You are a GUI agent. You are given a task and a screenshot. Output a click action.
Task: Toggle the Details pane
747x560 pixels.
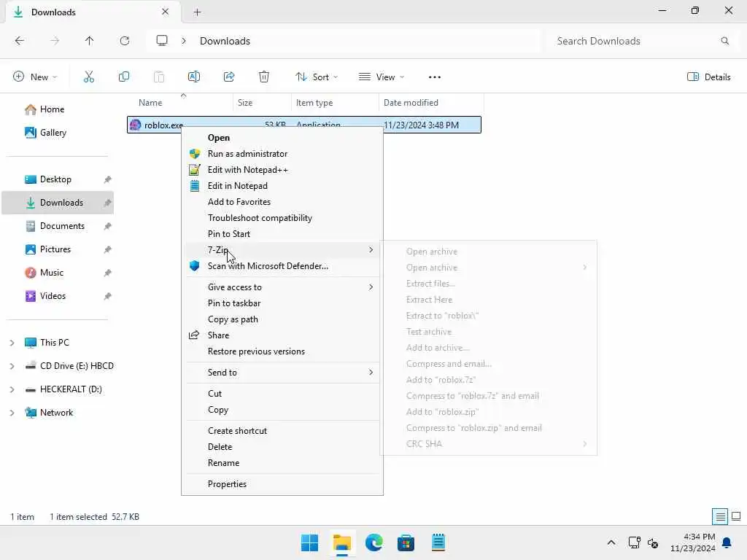(x=709, y=77)
